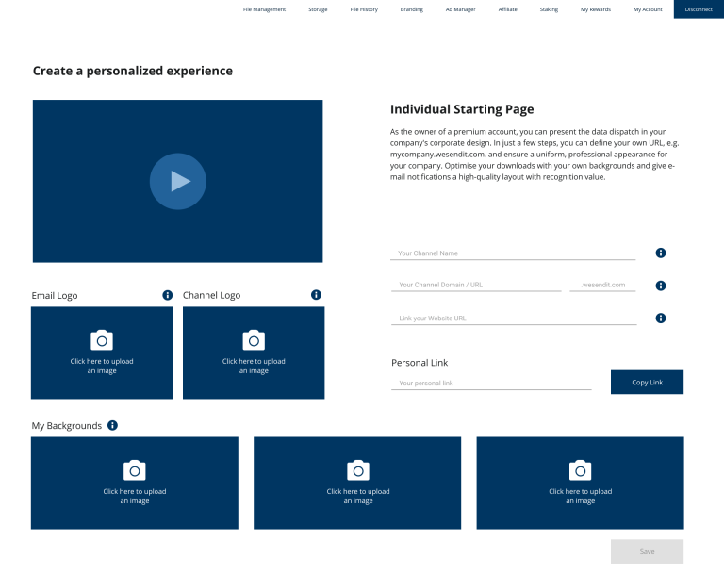Click the Disconnect button
The width and height of the screenshot is (724, 588).
point(699,9)
